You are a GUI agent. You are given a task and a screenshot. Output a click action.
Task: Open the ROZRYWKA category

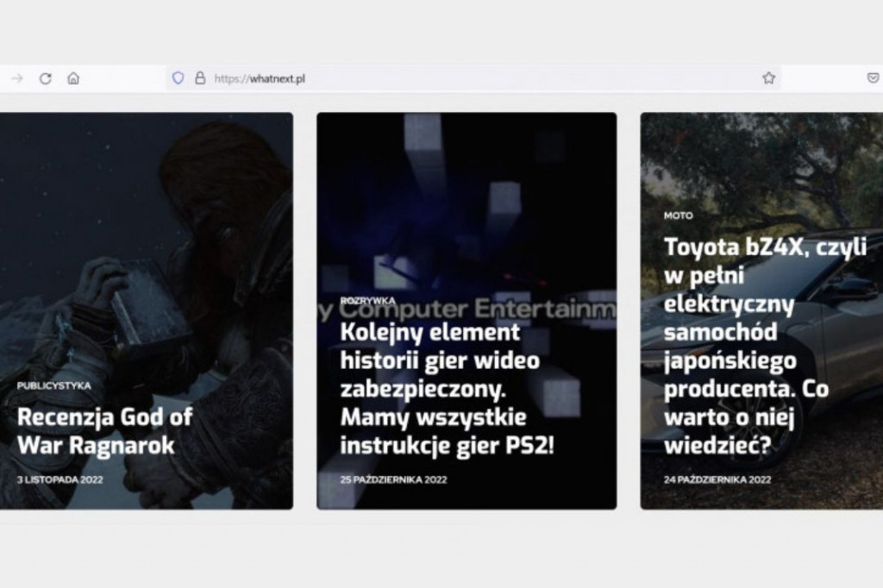coord(367,300)
